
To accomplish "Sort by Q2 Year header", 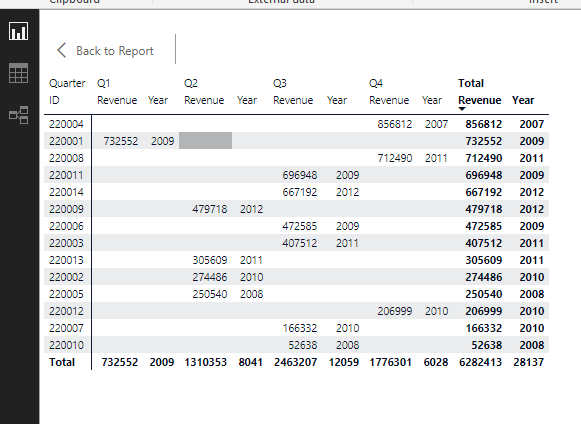I will (247, 100).
